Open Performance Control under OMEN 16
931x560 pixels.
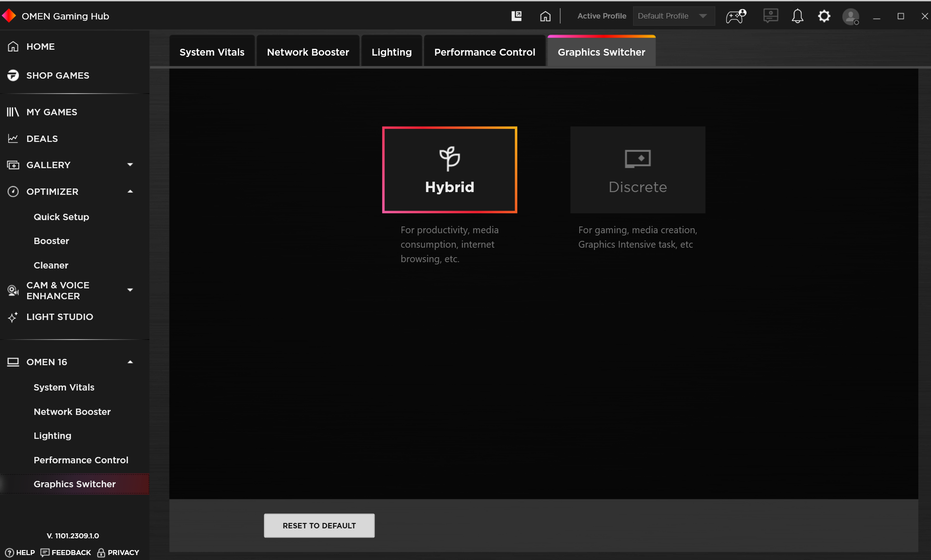pos(81,460)
